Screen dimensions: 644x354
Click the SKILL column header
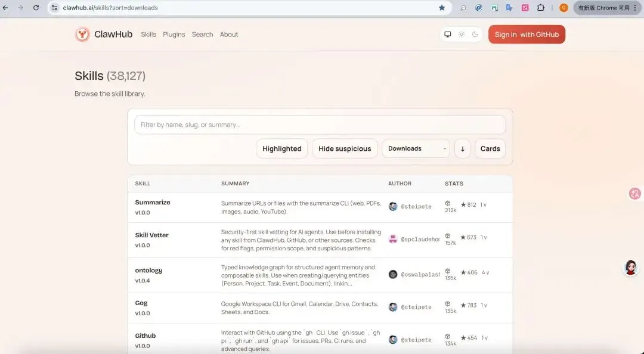(143, 184)
